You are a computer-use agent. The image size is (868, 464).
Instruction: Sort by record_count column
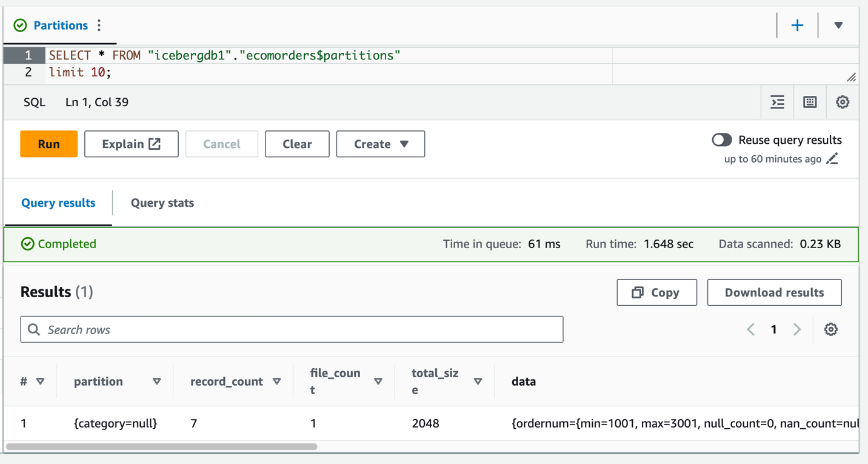(276, 382)
